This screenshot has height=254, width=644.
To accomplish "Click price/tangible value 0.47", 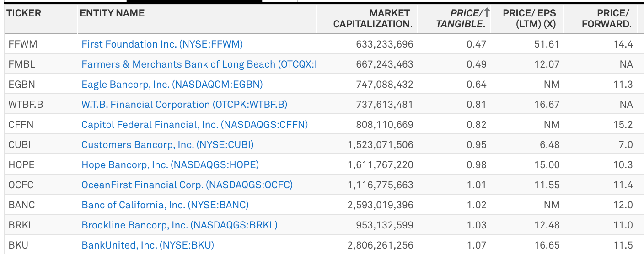I will click(476, 44).
